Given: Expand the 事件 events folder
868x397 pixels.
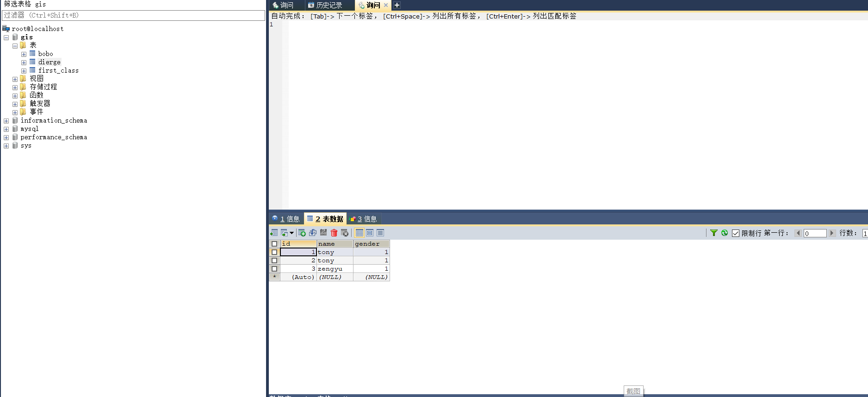Looking at the screenshot, I should point(15,112).
